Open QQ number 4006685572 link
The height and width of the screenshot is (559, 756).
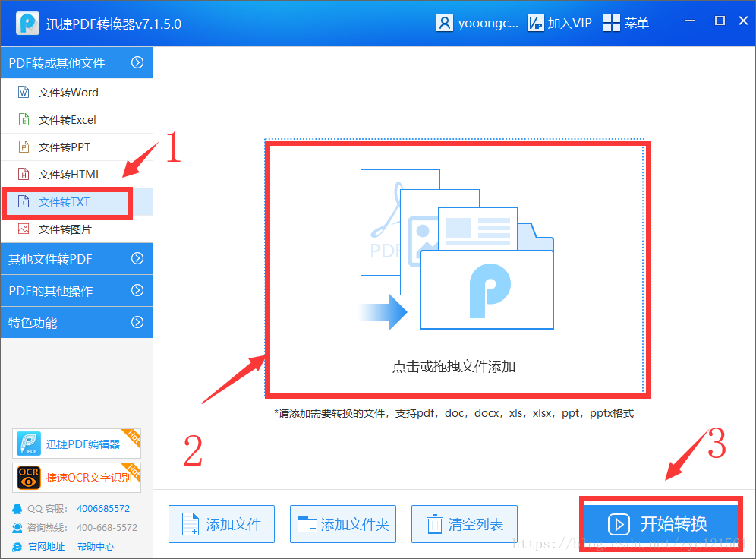point(103,509)
